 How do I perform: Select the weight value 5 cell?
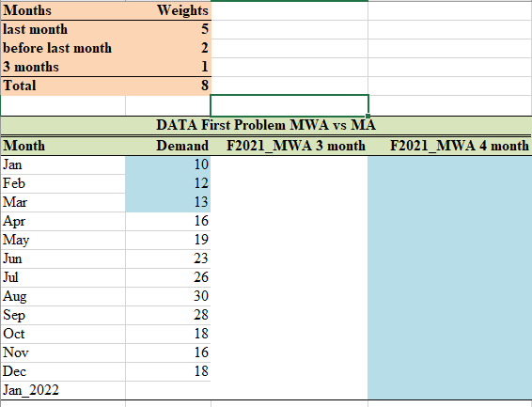168,29
